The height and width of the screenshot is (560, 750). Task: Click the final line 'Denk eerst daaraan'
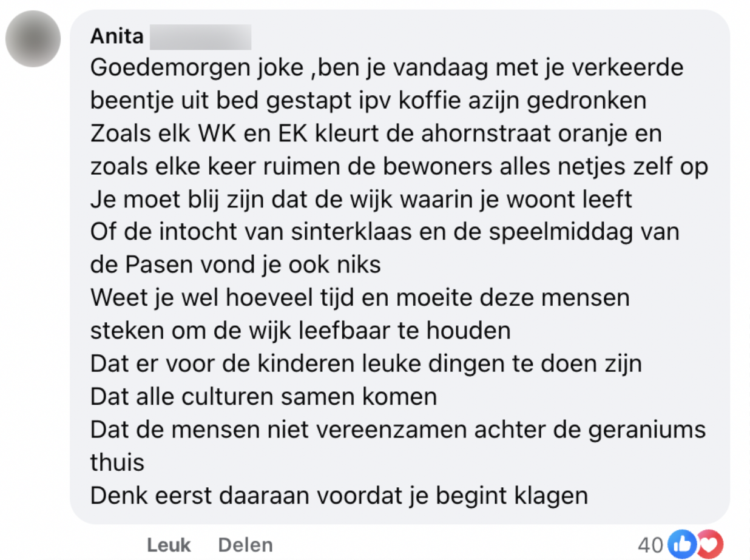(x=339, y=495)
